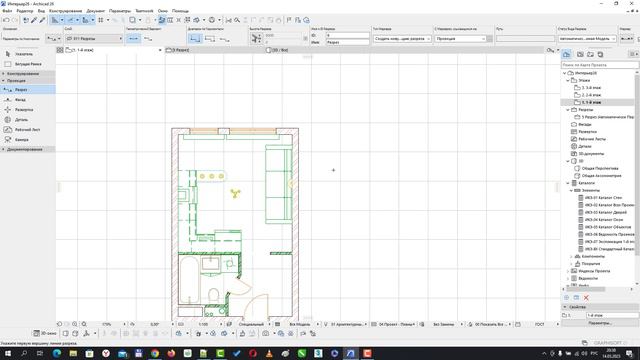Viewport: 640px width, 360px height.
Task: Select the straight section line geometry method
Action: (133, 38)
